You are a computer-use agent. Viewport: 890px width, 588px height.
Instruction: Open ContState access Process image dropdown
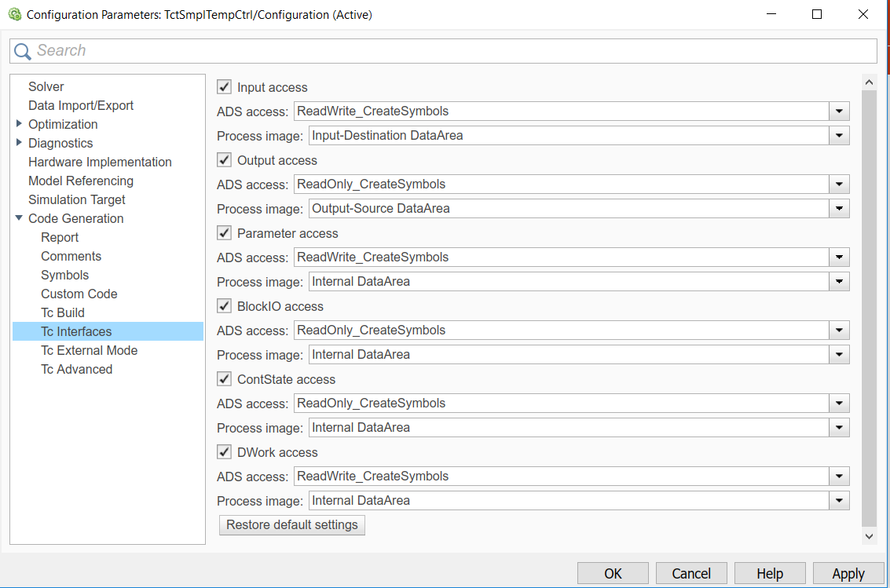click(839, 428)
